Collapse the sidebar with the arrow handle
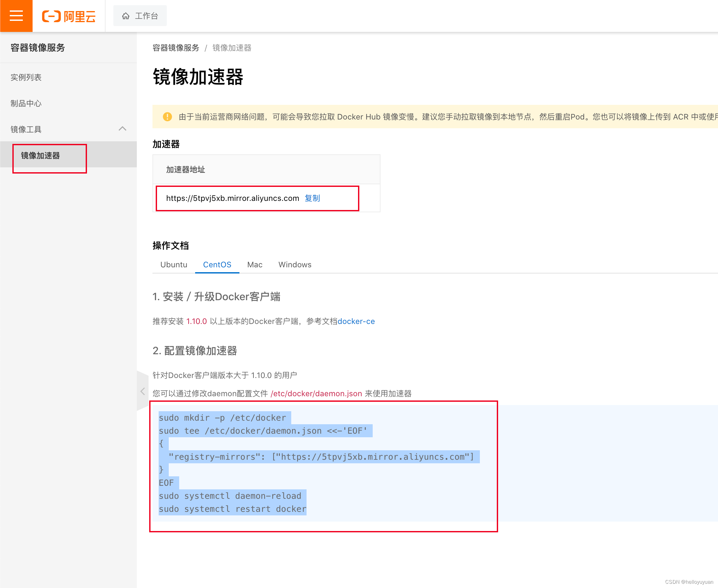The width and height of the screenshot is (718, 588). 143,391
